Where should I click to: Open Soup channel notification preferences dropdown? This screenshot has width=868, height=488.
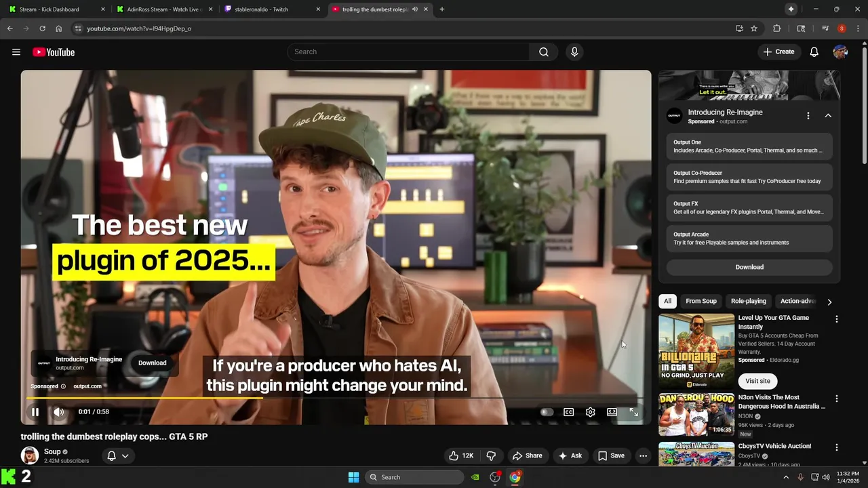click(x=118, y=456)
